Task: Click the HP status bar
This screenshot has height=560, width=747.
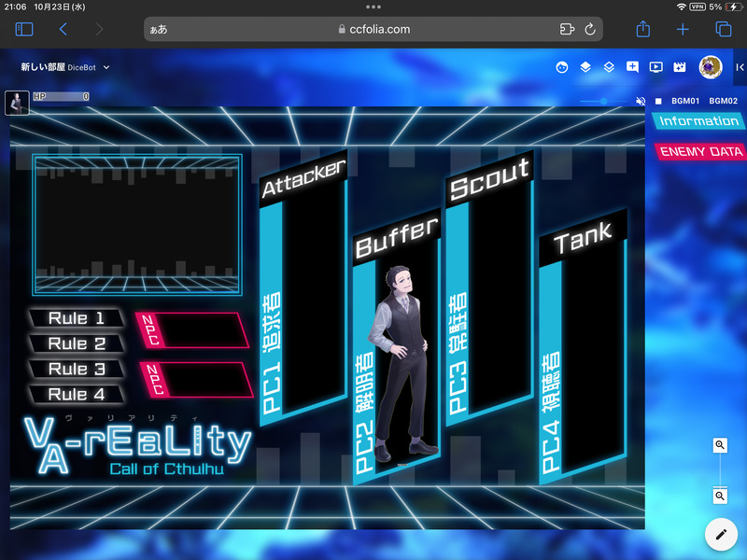Action: pyautogui.click(x=61, y=97)
